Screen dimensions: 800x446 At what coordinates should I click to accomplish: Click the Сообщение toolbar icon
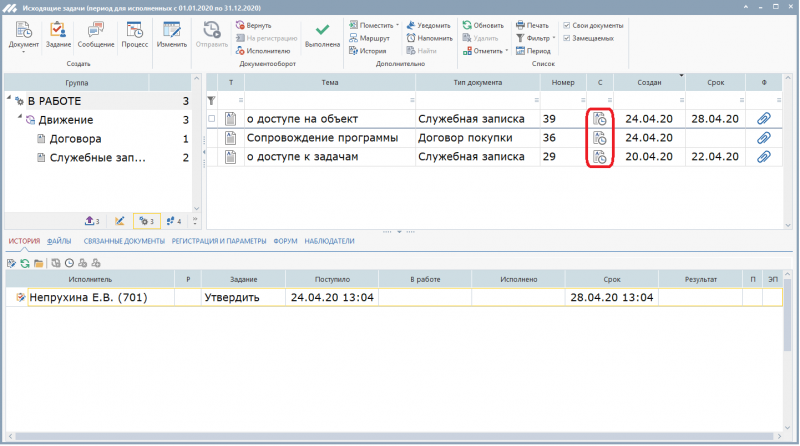[96, 35]
